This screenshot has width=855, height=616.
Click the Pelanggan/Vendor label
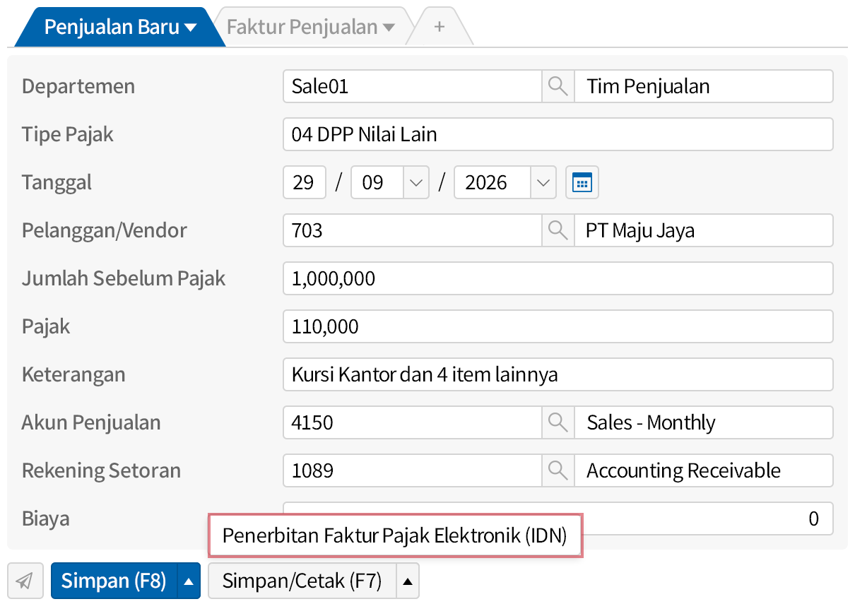pyautogui.click(x=105, y=230)
